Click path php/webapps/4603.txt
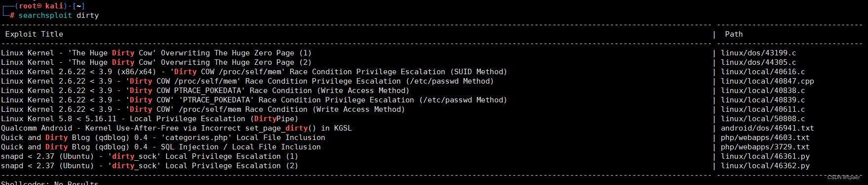The height and width of the screenshot is (185, 868). pyautogui.click(x=765, y=138)
